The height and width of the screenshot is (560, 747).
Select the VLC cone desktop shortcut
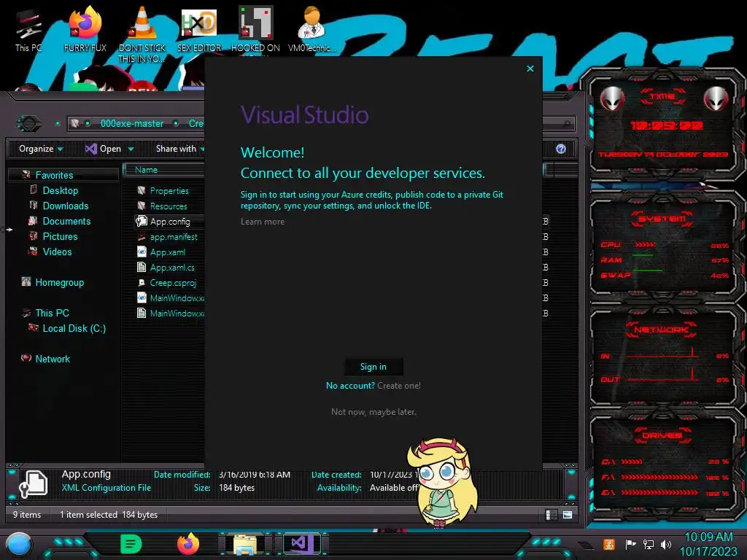(x=142, y=34)
